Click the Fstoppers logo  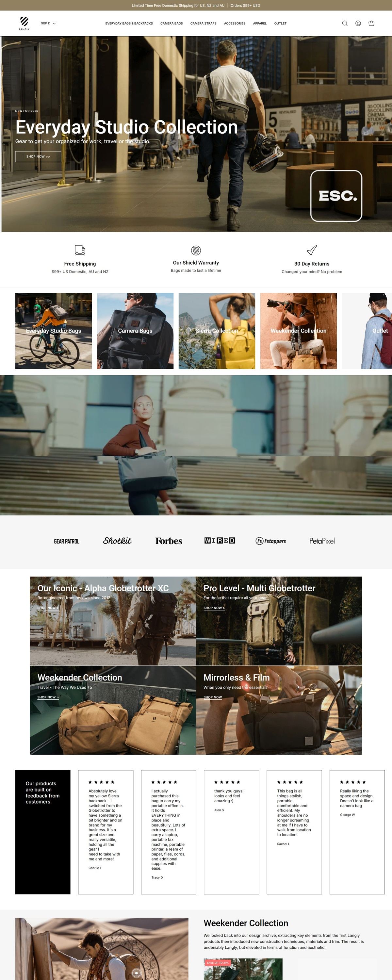click(x=270, y=541)
